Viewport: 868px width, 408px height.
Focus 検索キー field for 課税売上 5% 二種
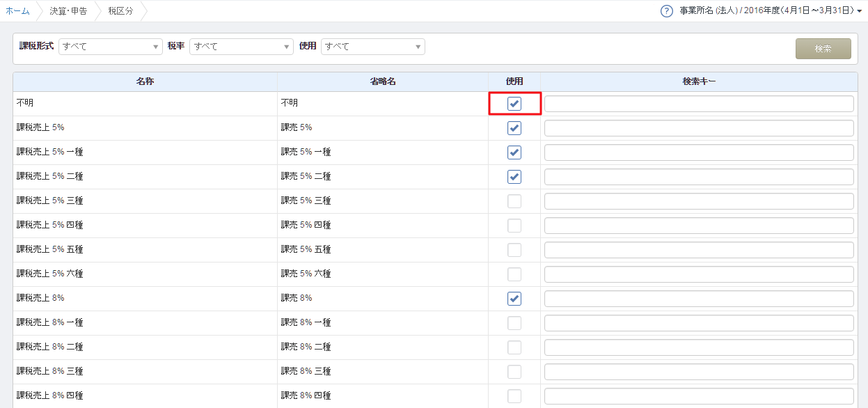point(699,177)
